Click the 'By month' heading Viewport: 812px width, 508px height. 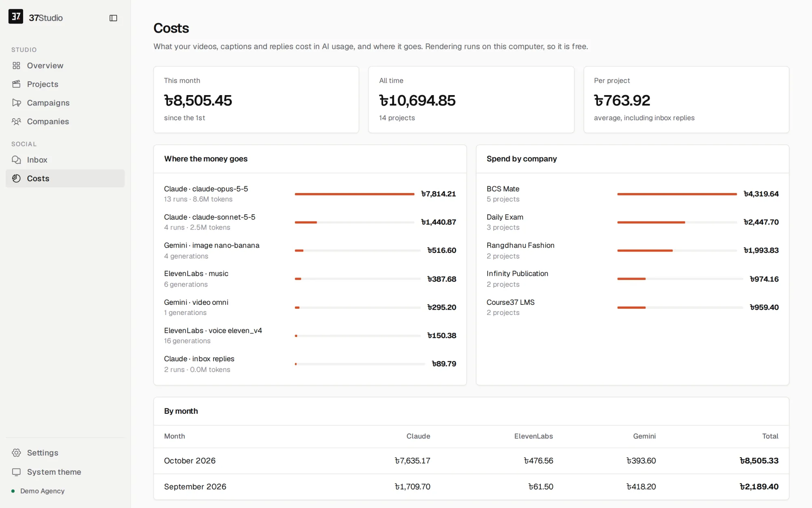tap(181, 411)
